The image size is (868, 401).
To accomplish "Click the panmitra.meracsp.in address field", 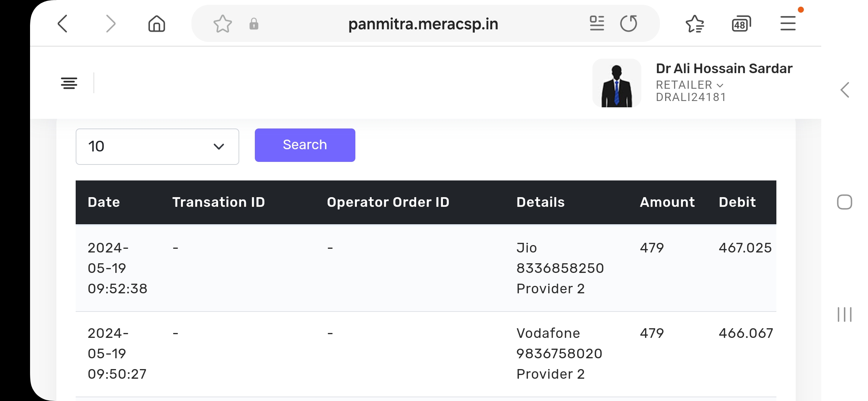I will click(423, 24).
